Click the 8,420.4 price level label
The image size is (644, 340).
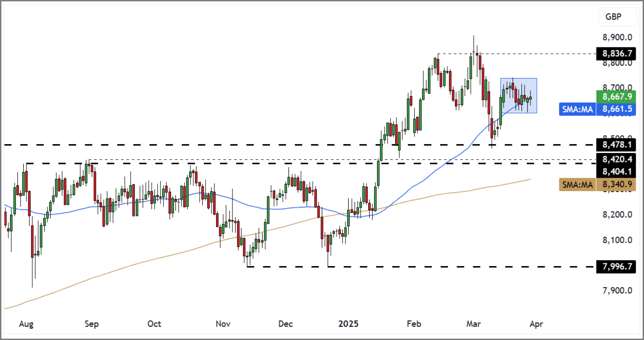point(617,160)
